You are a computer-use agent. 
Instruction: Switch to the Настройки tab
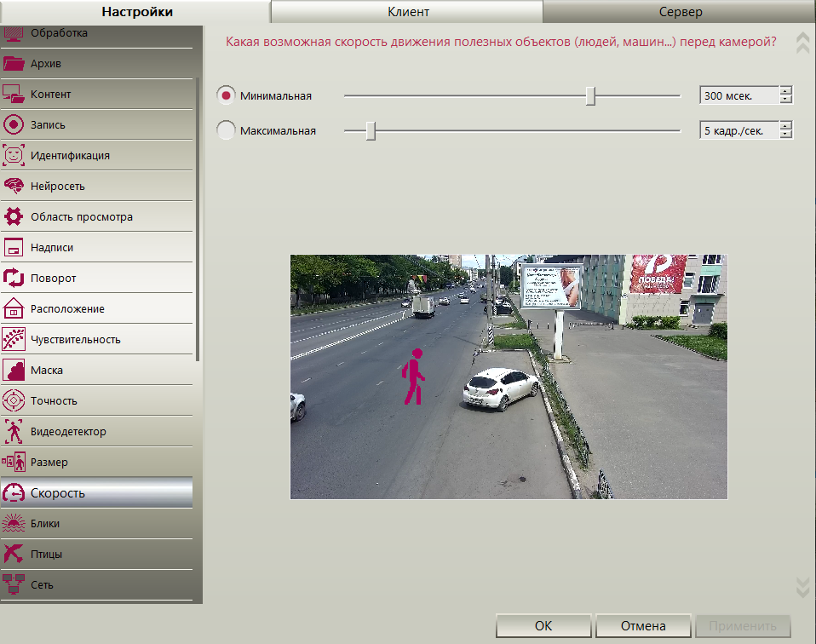(135, 11)
